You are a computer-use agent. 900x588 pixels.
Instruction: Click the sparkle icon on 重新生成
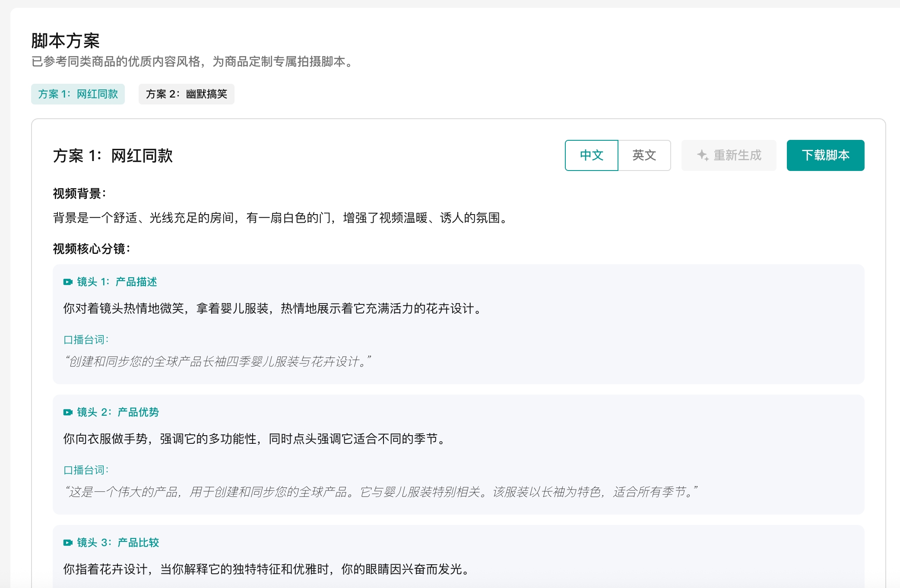pos(703,155)
